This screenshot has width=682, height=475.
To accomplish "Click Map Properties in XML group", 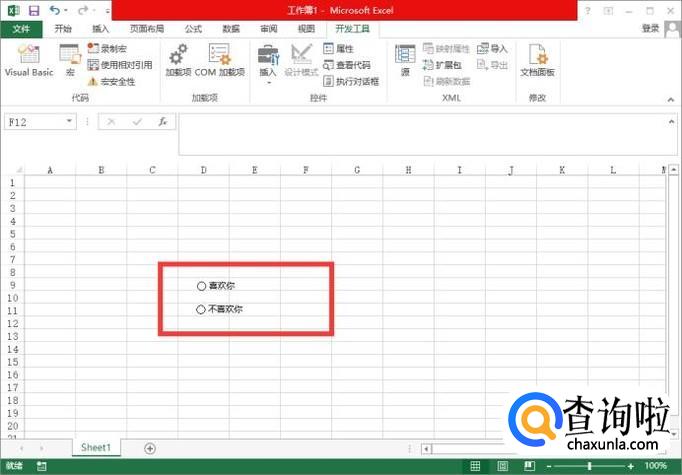I will pyautogui.click(x=446, y=49).
